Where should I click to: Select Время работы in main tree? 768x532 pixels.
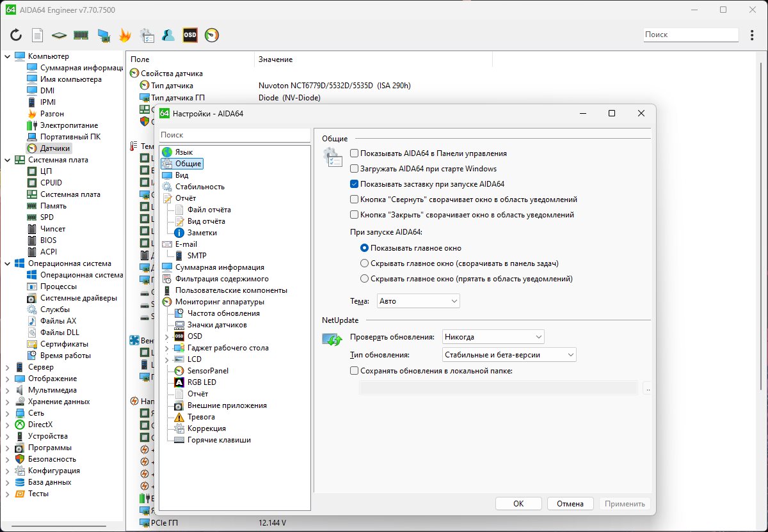tap(59, 356)
